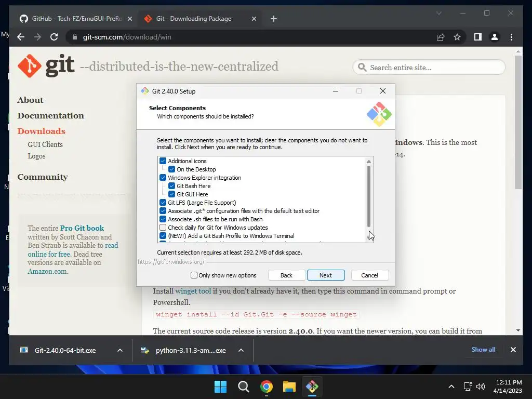Bookmark this page with the star icon
The height and width of the screenshot is (399, 532).
pos(457,37)
